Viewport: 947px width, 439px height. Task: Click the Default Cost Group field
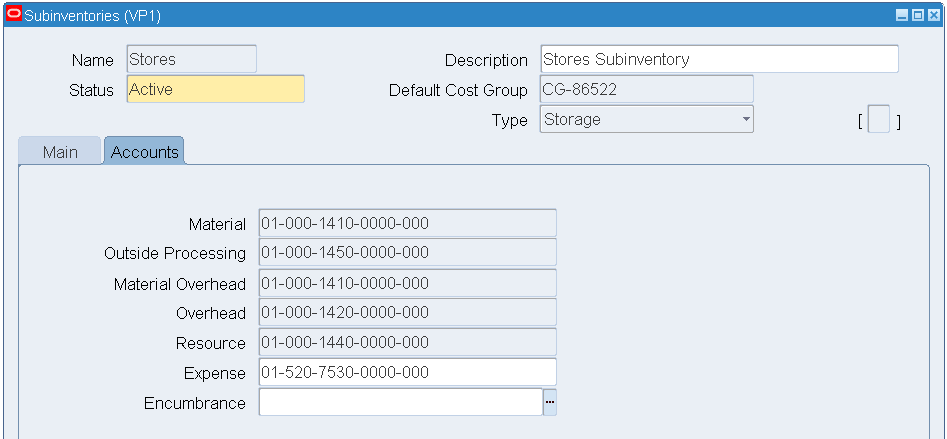pyautogui.click(x=646, y=89)
